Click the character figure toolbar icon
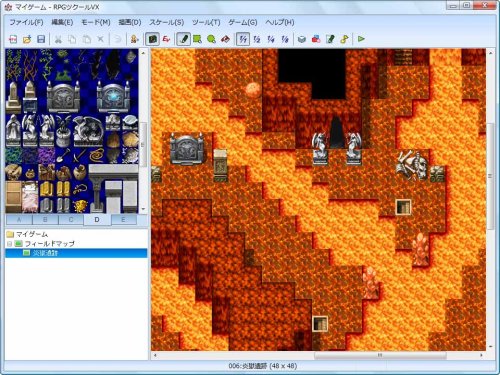This screenshot has height=375, width=500. click(134, 39)
